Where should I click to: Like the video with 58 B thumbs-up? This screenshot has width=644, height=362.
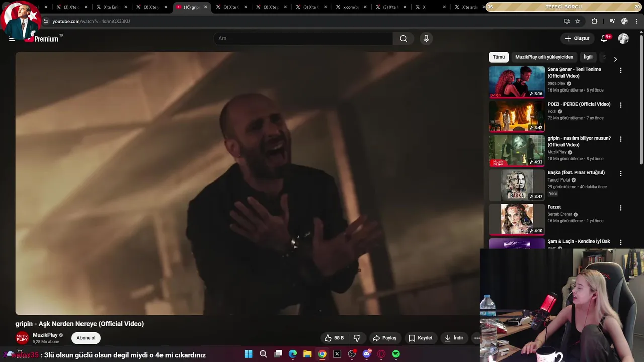334,338
